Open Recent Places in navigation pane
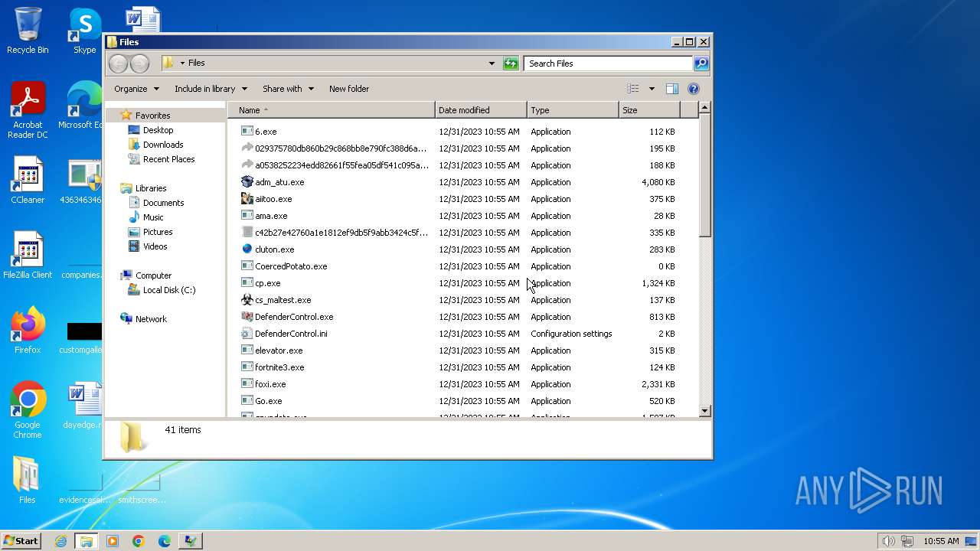 pyautogui.click(x=168, y=159)
